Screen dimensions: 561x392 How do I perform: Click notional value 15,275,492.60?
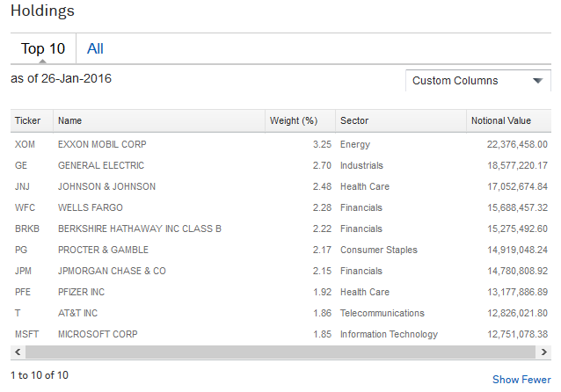pos(517,229)
